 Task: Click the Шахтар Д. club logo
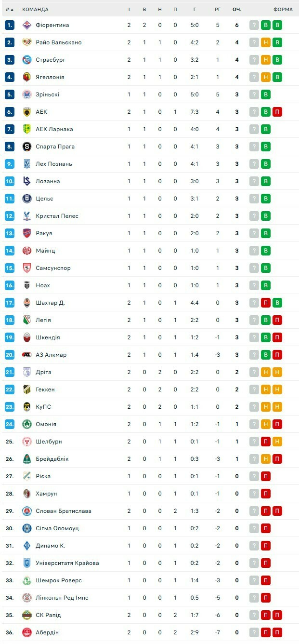click(x=27, y=303)
